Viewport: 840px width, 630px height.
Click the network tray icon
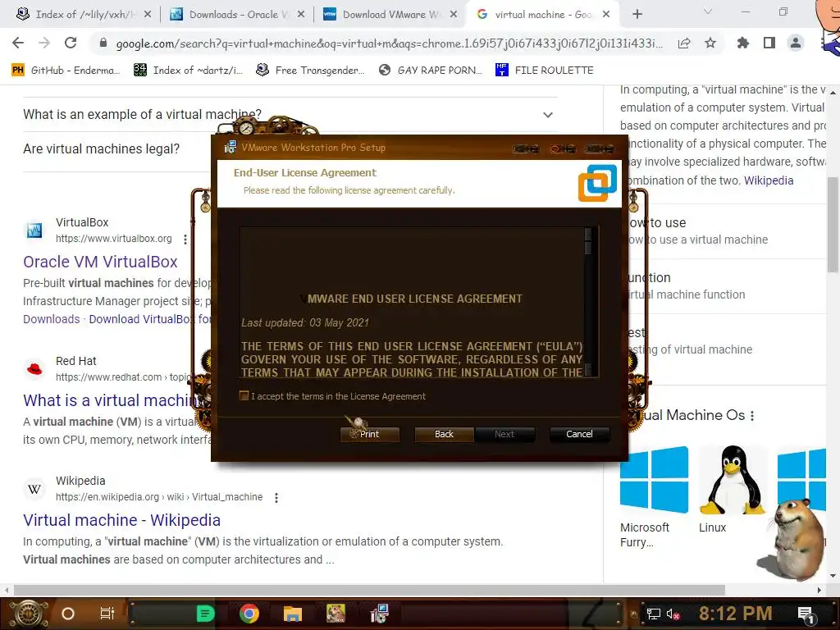click(654, 614)
